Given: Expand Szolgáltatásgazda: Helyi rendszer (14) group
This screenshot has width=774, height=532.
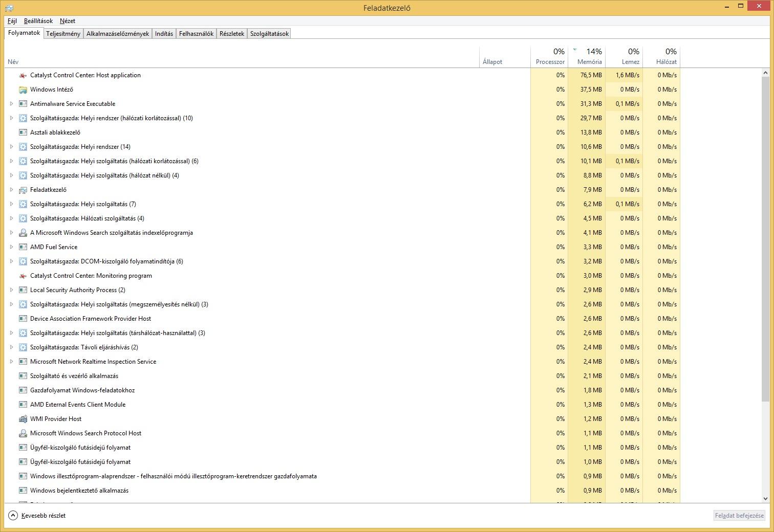Looking at the screenshot, I should (11, 147).
